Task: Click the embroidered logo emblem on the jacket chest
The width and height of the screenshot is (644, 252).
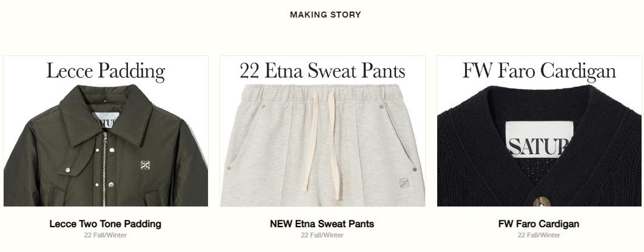Action: (x=145, y=165)
